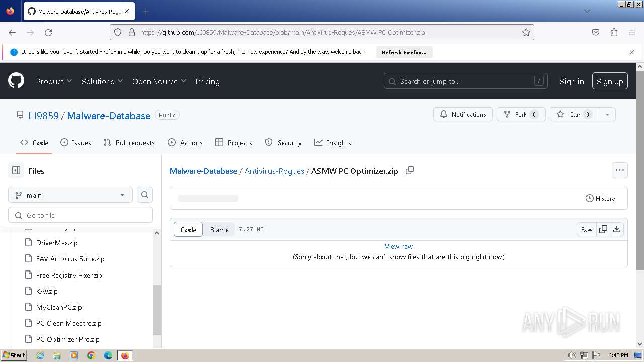Viewport: 644px width, 362px height.
Task: Click the Sign up button
Action: [x=610, y=81]
